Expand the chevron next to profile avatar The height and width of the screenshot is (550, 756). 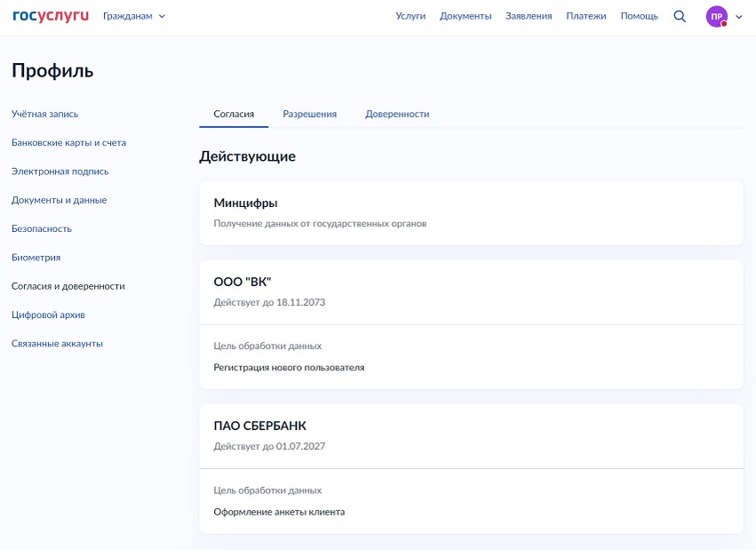(x=738, y=16)
